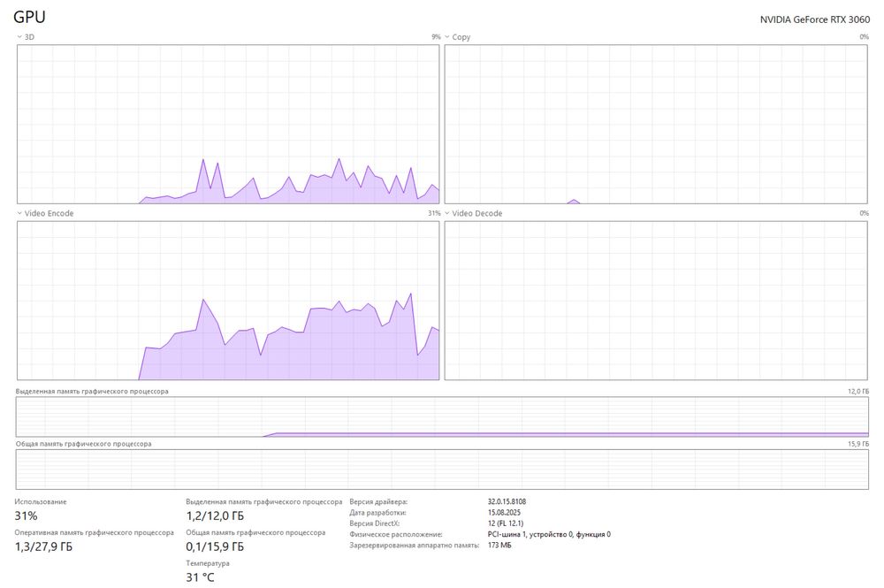Click the Температура label
884x588 pixels.
208,563
